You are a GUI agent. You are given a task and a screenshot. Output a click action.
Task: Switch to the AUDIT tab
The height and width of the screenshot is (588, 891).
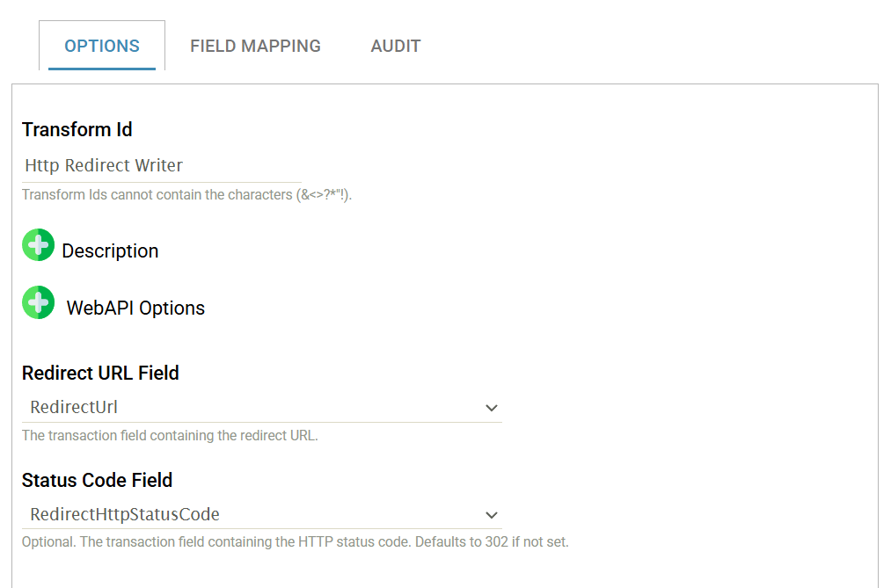pyautogui.click(x=396, y=46)
